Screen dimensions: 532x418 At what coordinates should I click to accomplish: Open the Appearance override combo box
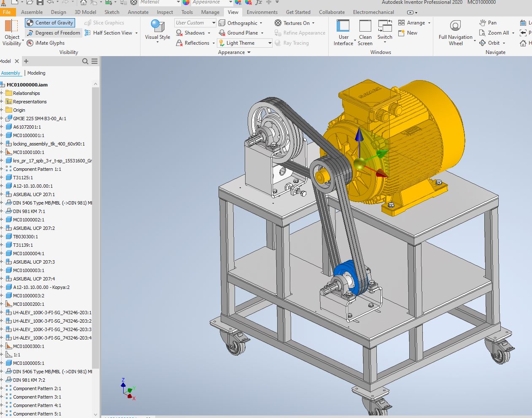(x=212, y=2)
